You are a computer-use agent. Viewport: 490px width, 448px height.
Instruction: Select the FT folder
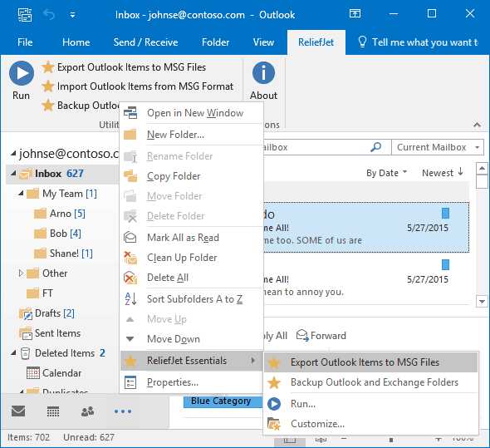[x=47, y=293]
